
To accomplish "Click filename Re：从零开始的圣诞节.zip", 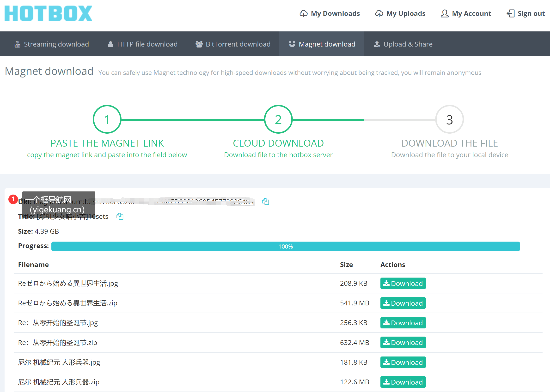I will point(57,343).
